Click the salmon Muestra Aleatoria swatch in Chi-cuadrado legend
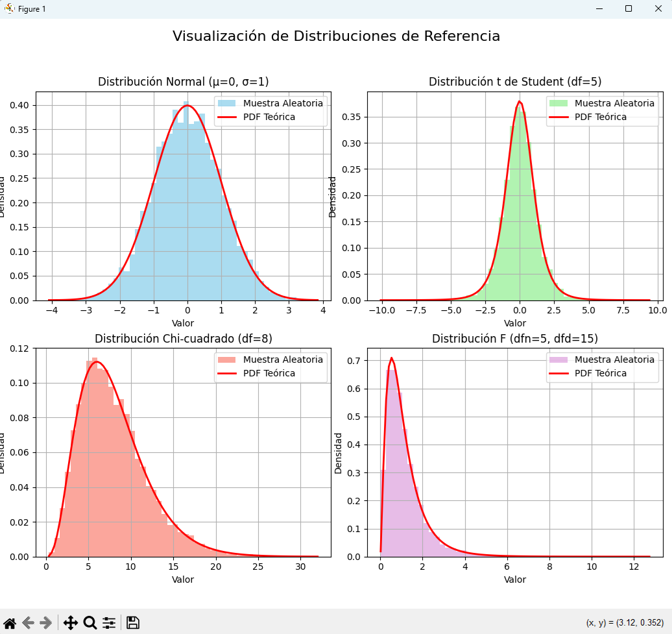Screen dimensions: 672x634 (227, 360)
